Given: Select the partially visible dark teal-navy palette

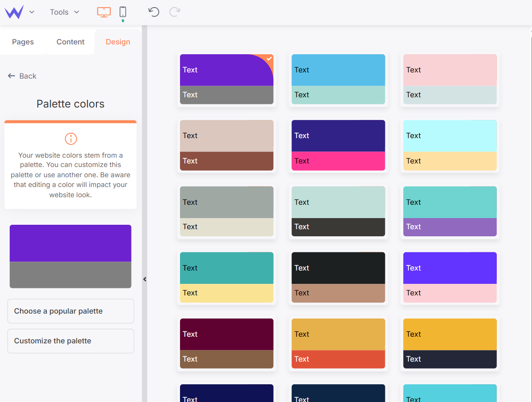Looking at the screenshot, I should (338, 393).
